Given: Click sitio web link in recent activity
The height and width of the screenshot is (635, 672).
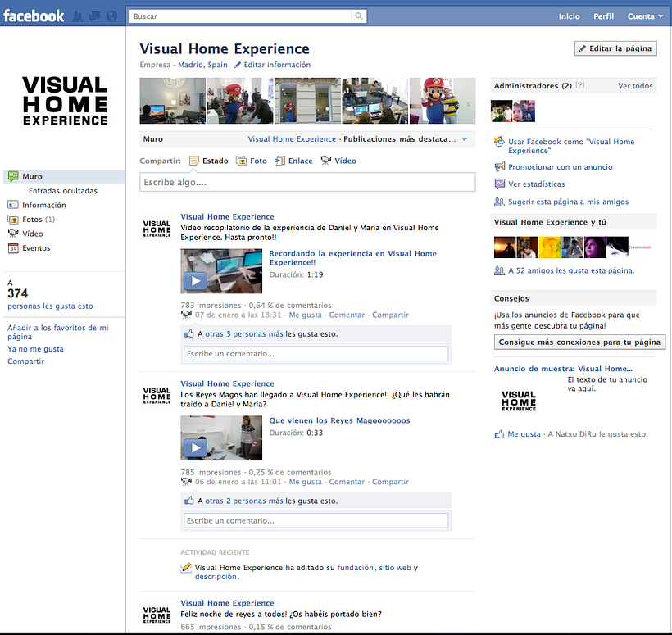Looking at the screenshot, I should point(395,568).
